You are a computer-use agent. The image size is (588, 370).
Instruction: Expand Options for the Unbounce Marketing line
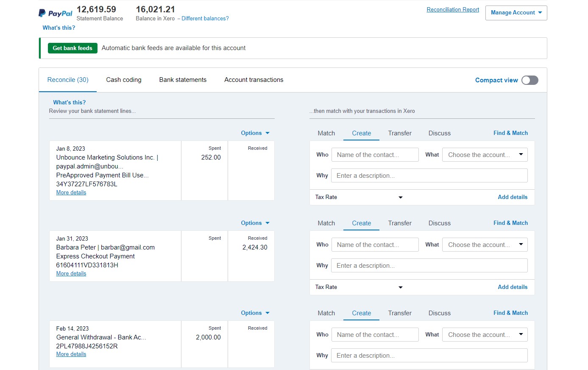click(255, 133)
